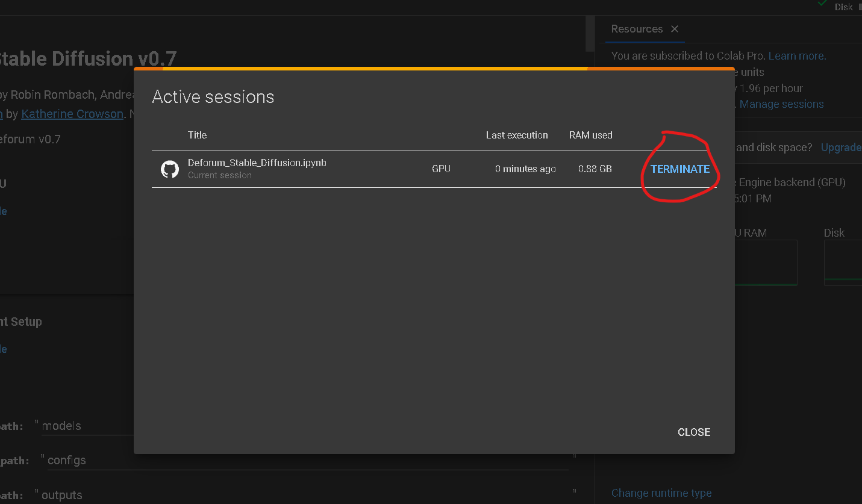Click the Upgrade link
Screen dimensions: 862x504
(x=842, y=148)
